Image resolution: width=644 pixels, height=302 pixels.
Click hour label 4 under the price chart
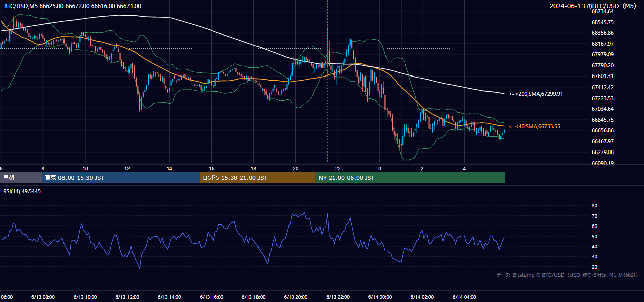pos(464,168)
